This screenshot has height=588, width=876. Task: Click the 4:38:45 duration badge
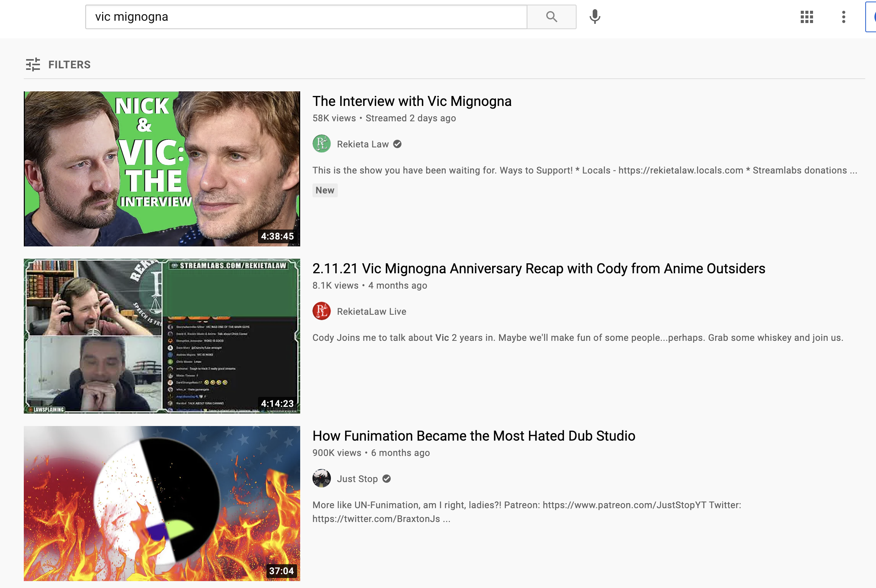pos(277,236)
